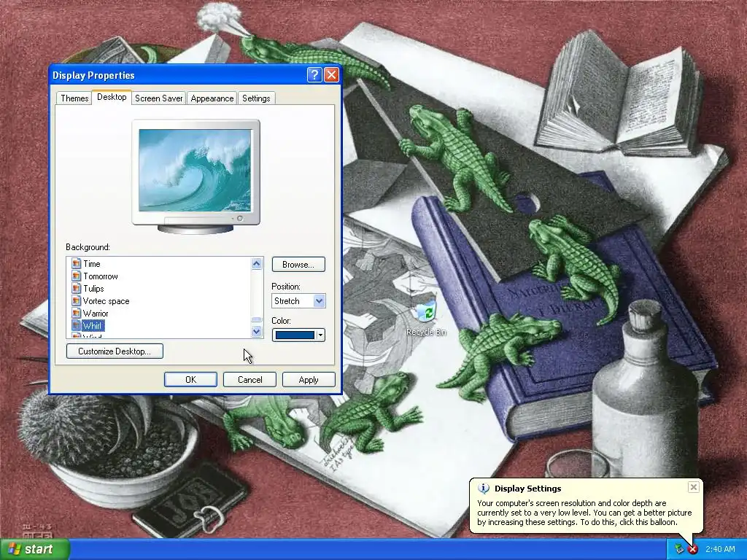Click the Apply button
Screen dimensions: 747x560
(x=309, y=379)
